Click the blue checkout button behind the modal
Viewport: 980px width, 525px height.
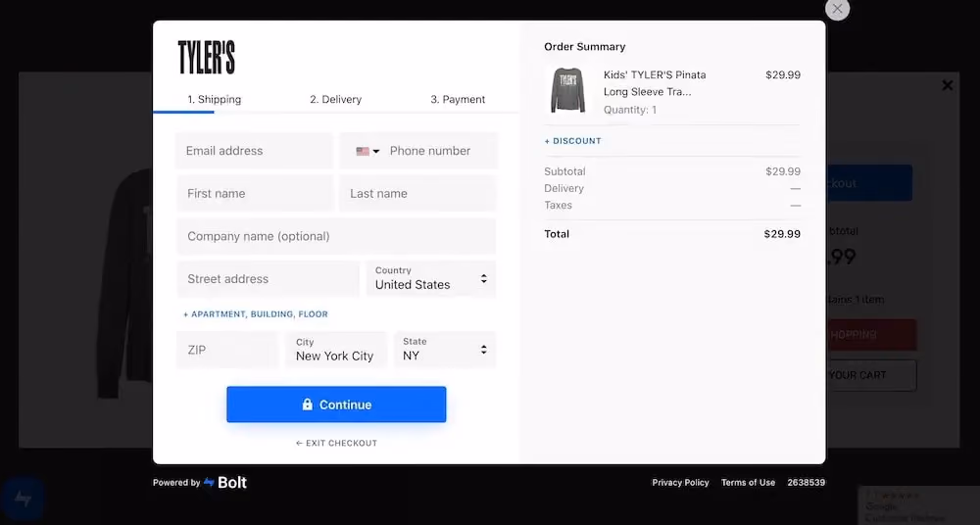[x=868, y=183]
